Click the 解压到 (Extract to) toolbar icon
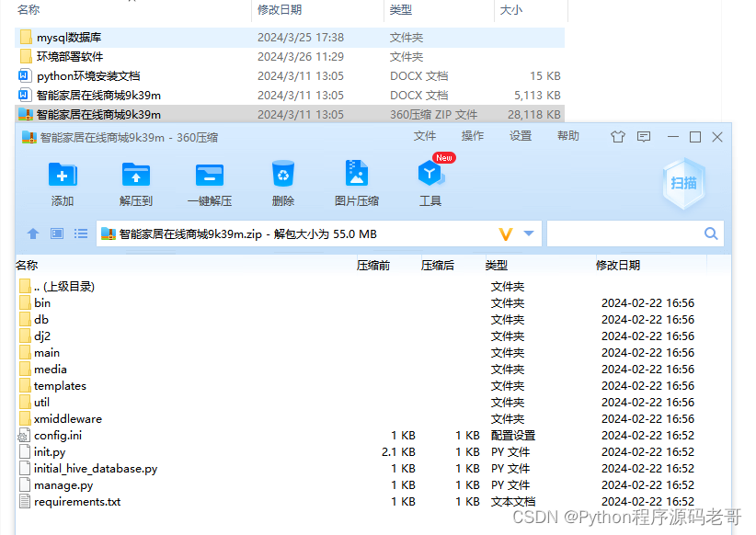The height and width of the screenshot is (535, 756). point(136,175)
